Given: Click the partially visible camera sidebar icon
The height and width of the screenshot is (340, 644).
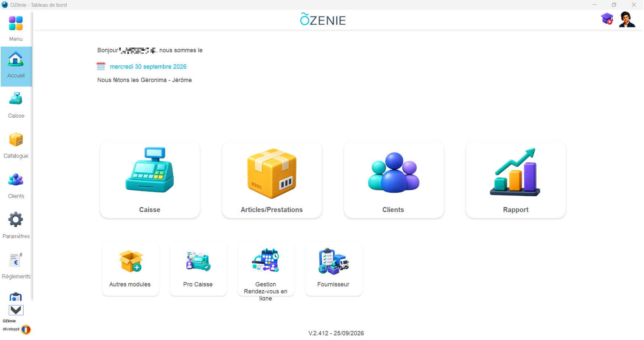Looking at the screenshot, I should pyautogui.click(x=16, y=297).
